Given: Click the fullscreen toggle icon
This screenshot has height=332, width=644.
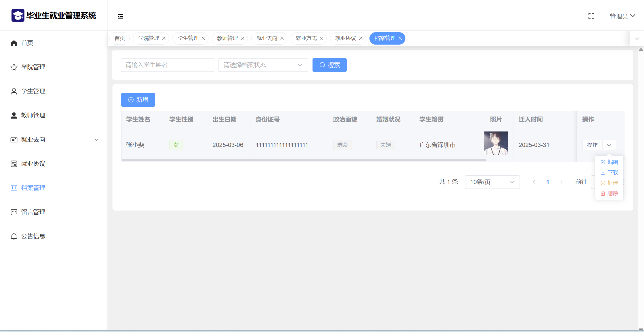Looking at the screenshot, I should coord(591,16).
